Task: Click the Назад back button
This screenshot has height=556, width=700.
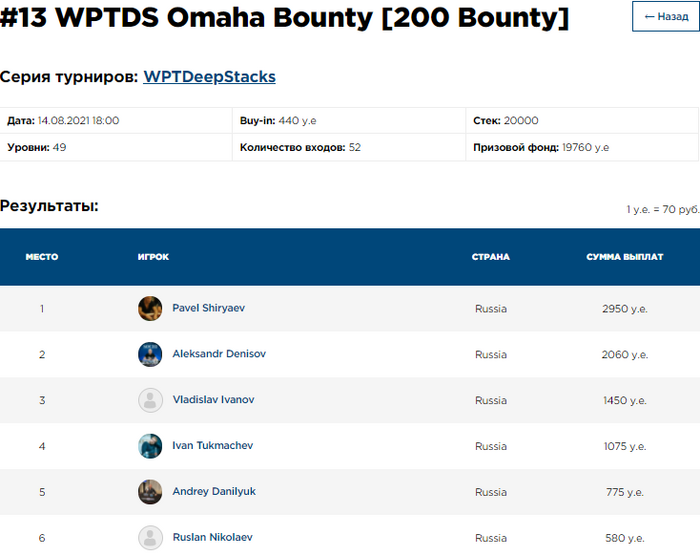Action: [665, 17]
